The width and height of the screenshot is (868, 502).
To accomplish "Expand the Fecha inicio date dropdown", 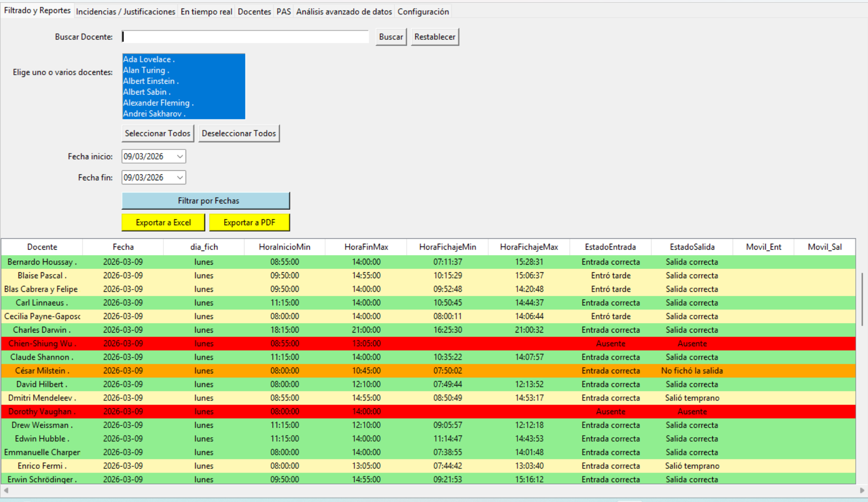I will tap(180, 156).
